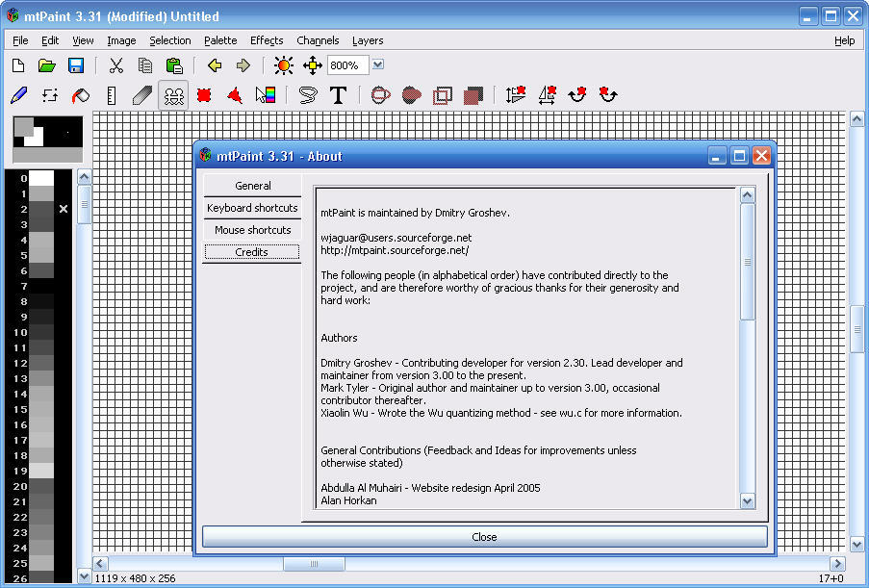Open the Edit menu
Image resolution: width=869 pixels, height=588 pixels.
pos(50,40)
